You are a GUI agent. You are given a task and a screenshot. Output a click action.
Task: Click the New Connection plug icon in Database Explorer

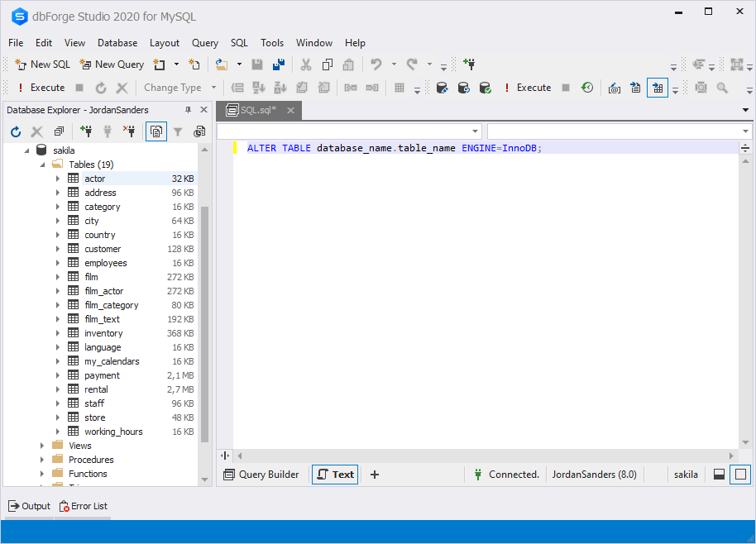(86, 131)
